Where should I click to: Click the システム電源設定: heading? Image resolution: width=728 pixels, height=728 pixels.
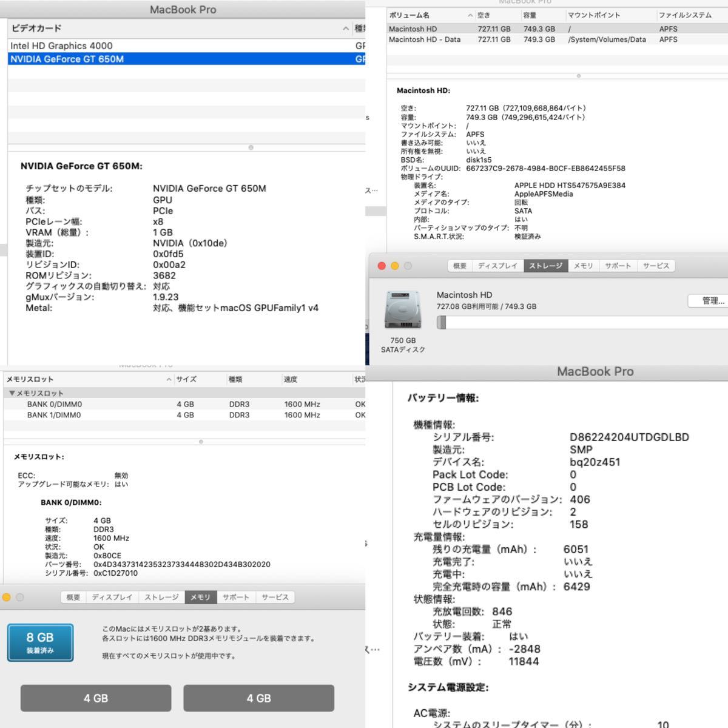click(448, 687)
